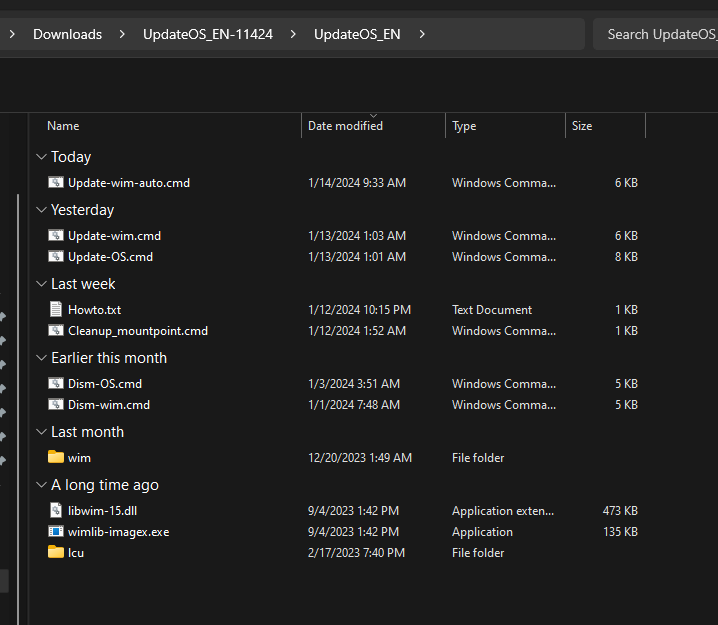Click the libwim-15.dll file icon

(x=56, y=511)
